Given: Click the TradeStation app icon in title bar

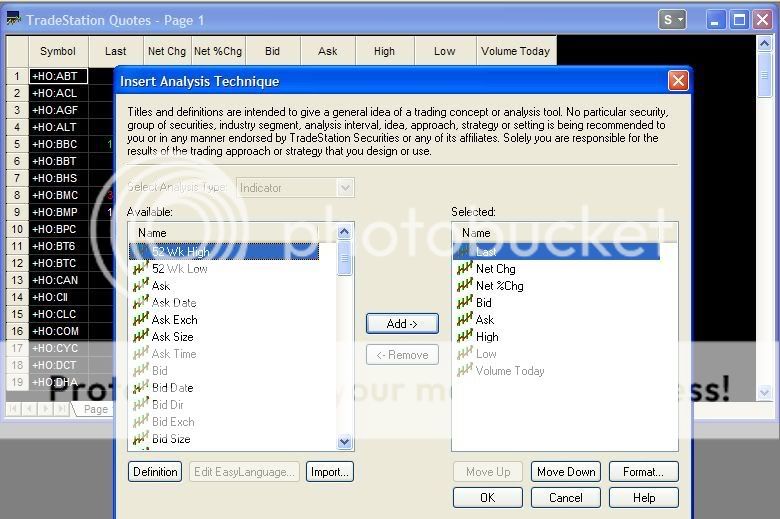Looking at the screenshot, I should pos(13,19).
